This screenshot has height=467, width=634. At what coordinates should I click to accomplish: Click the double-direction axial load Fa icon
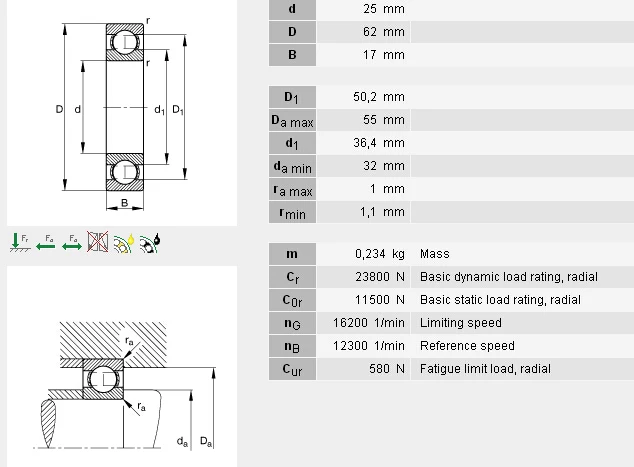pyautogui.click(x=72, y=243)
